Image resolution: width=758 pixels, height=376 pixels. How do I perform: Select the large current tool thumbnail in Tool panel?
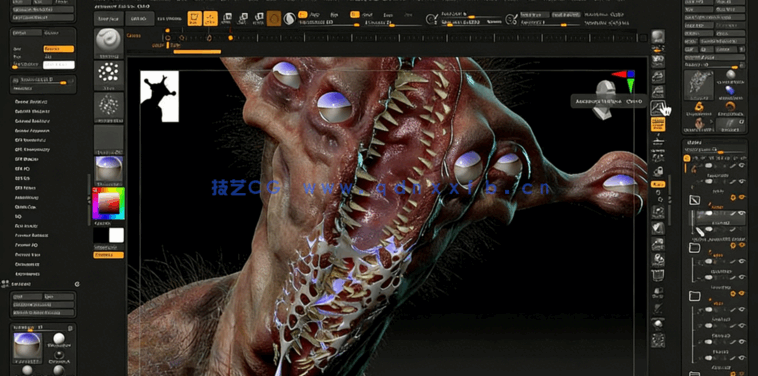699,85
